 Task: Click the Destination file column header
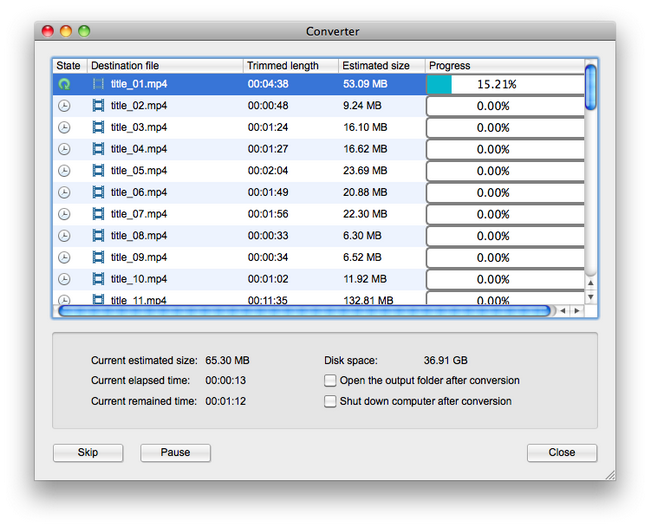[165, 66]
